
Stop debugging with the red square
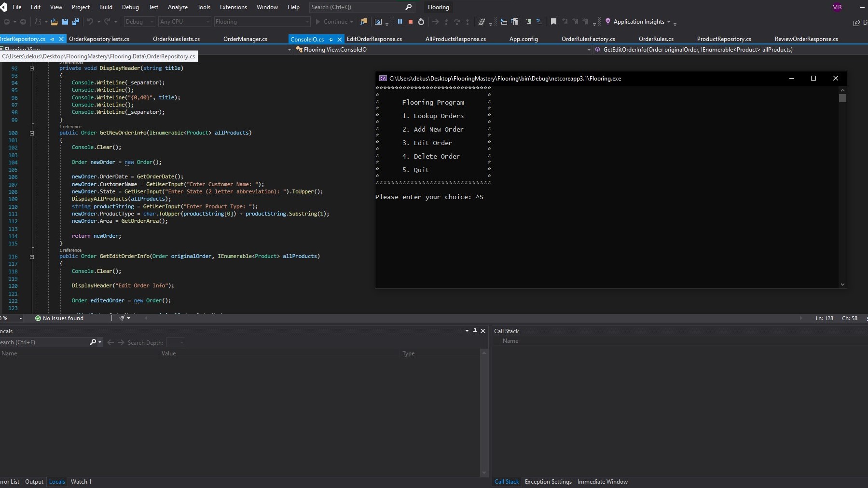411,22
